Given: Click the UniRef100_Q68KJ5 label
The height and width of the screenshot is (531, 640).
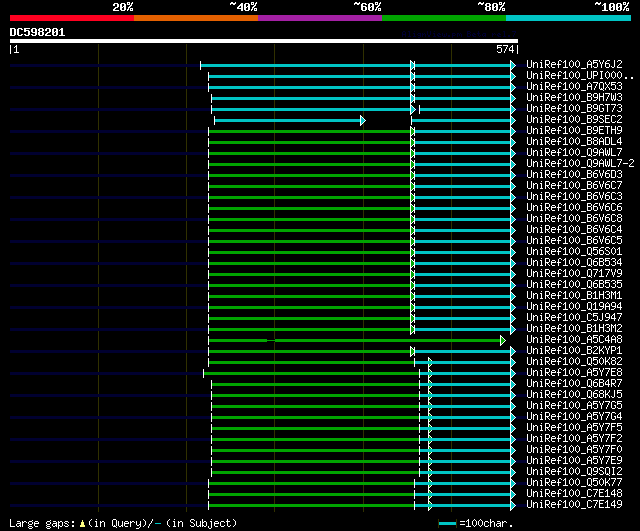Looking at the screenshot, I should tap(574, 395).
